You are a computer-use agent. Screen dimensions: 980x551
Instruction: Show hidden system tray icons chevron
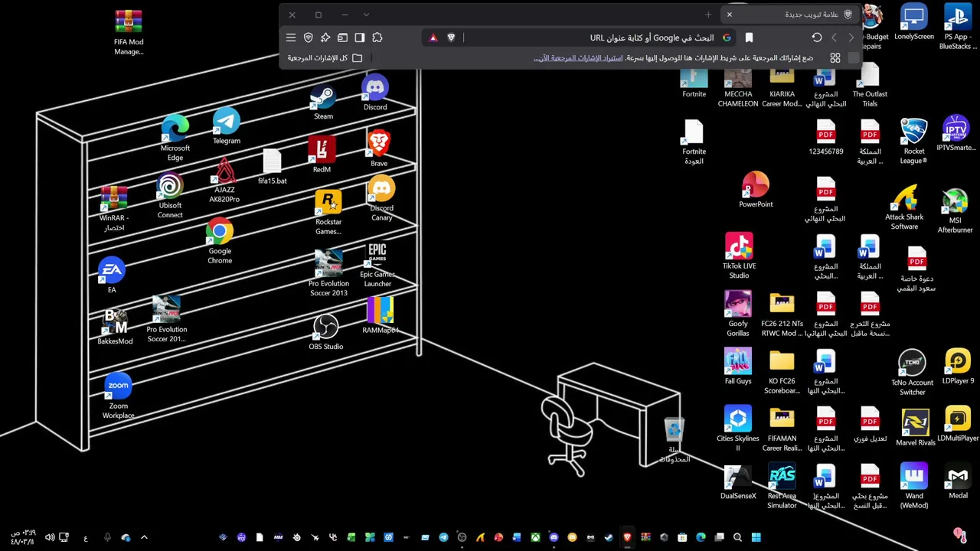pos(144,537)
